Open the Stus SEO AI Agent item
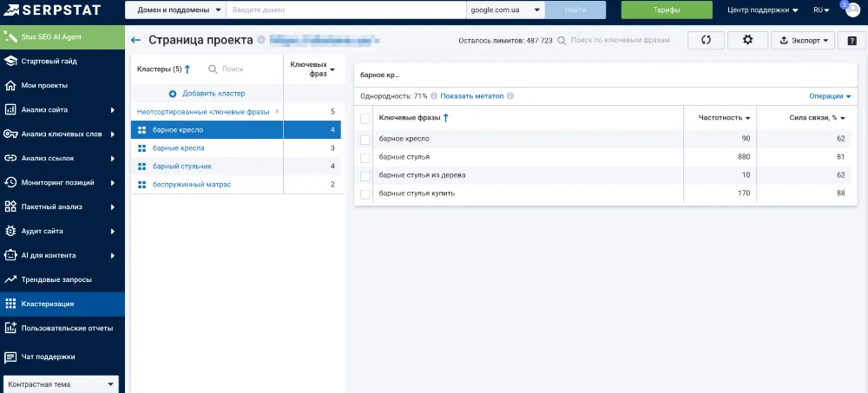 [x=62, y=37]
